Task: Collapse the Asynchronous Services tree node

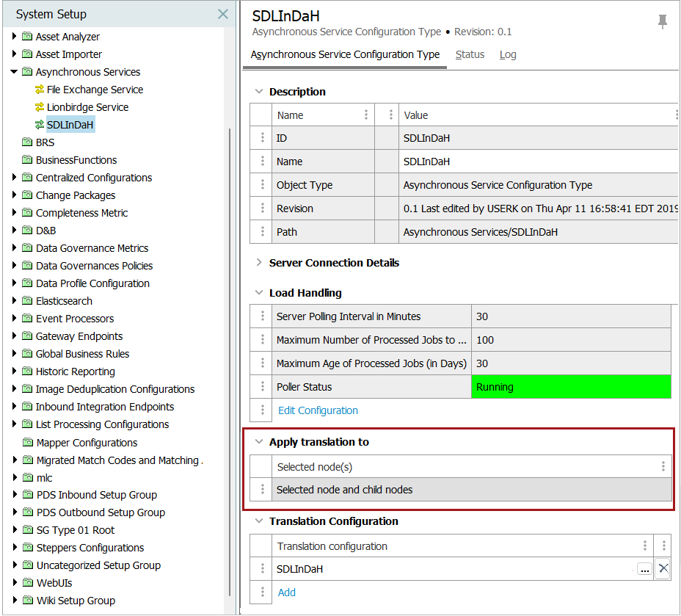Action: coord(14,72)
